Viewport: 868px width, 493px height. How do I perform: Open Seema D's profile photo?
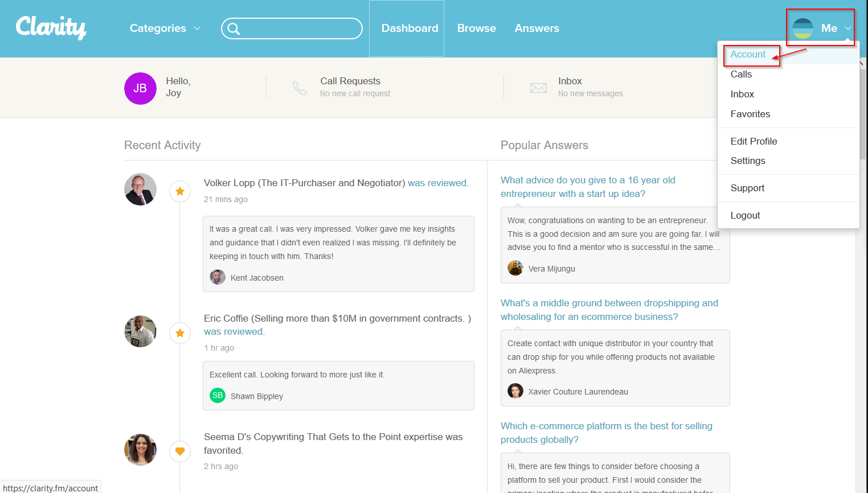(x=140, y=450)
